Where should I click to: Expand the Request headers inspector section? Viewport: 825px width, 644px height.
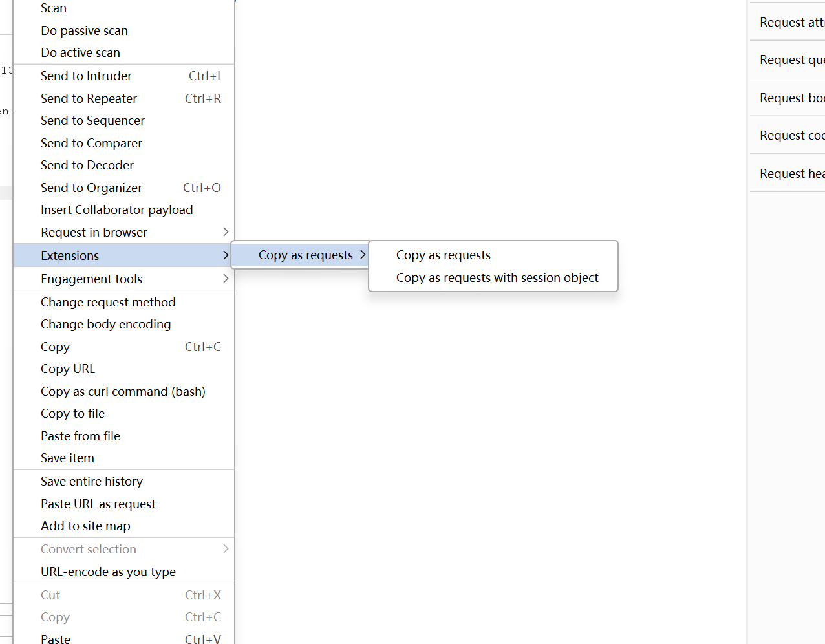click(x=792, y=173)
